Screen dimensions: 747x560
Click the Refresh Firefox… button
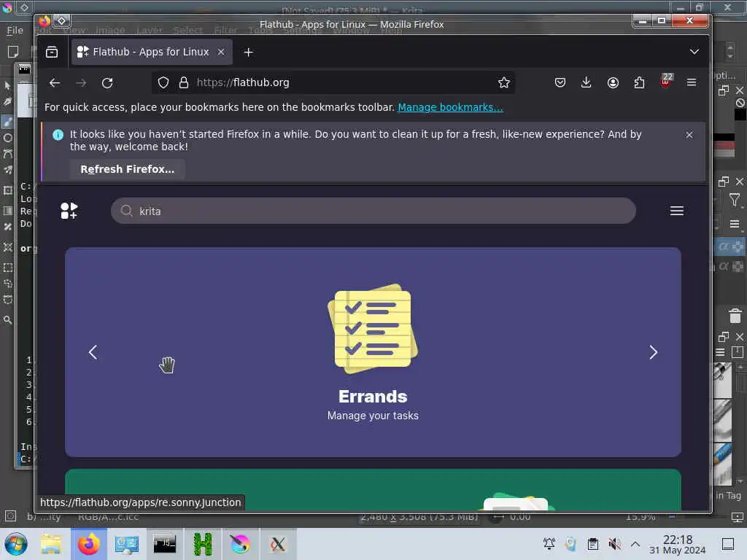[x=127, y=169]
